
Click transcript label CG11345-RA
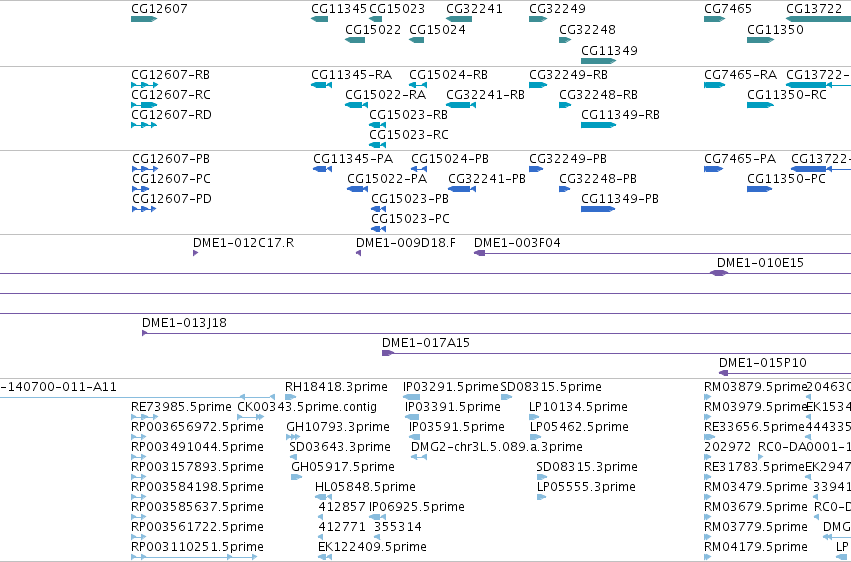point(352,74)
